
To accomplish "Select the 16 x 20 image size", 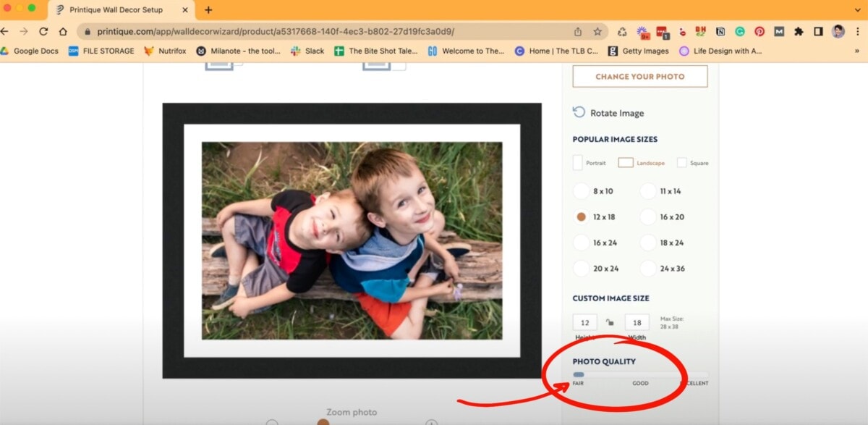I will click(x=650, y=216).
